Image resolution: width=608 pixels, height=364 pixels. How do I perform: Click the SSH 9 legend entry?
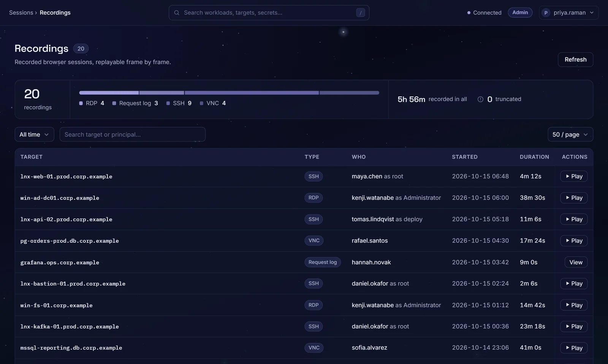click(x=179, y=103)
